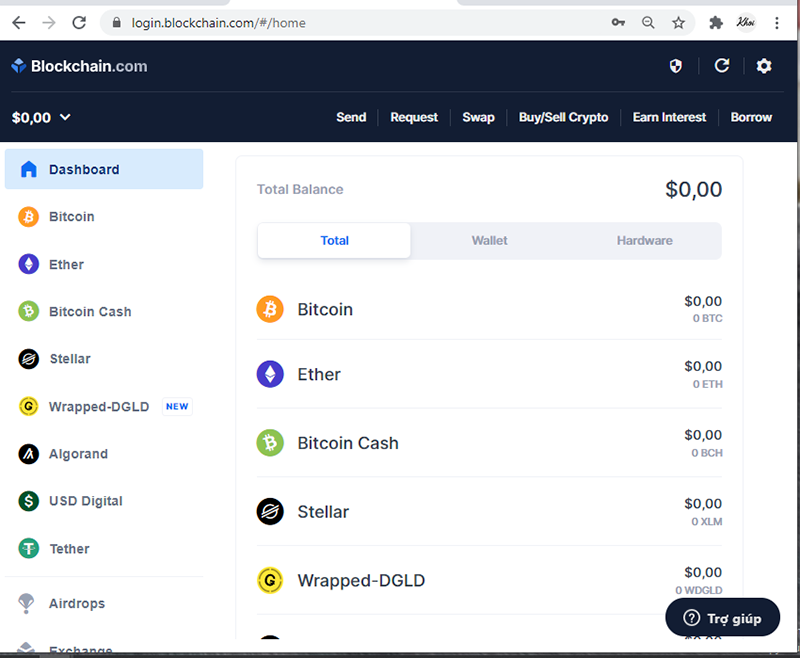Select the Total balance tab
Screen dimensions: 800x658
334,240
